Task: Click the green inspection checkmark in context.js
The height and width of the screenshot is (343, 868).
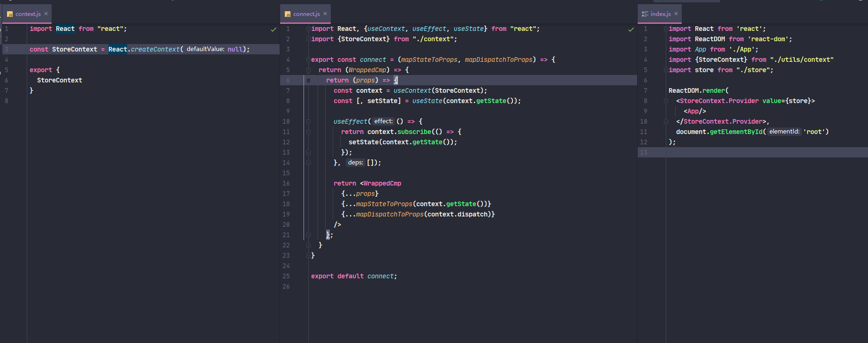Action: (274, 30)
